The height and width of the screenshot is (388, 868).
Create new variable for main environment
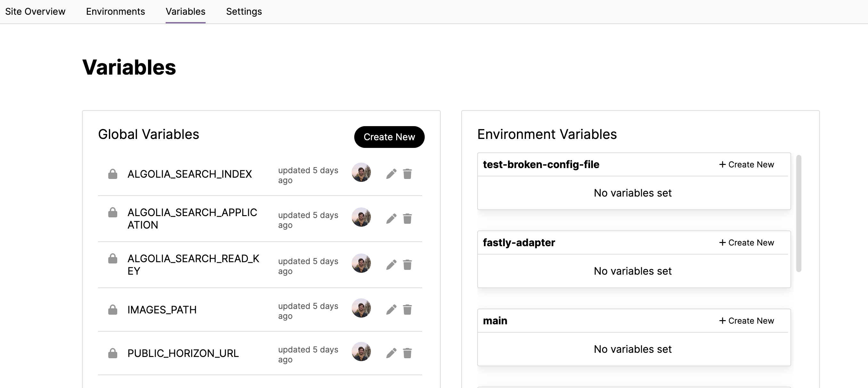(746, 321)
